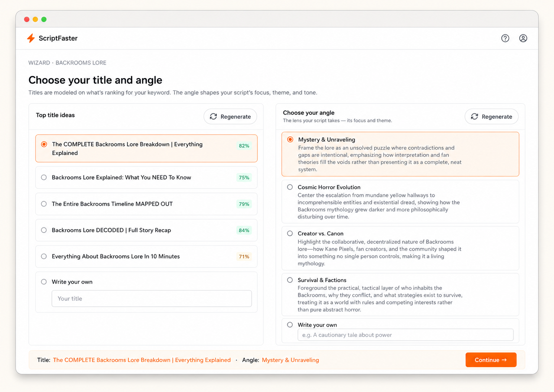
Task: Click the Mystery & Unraveling description text
Action: [x=380, y=159]
